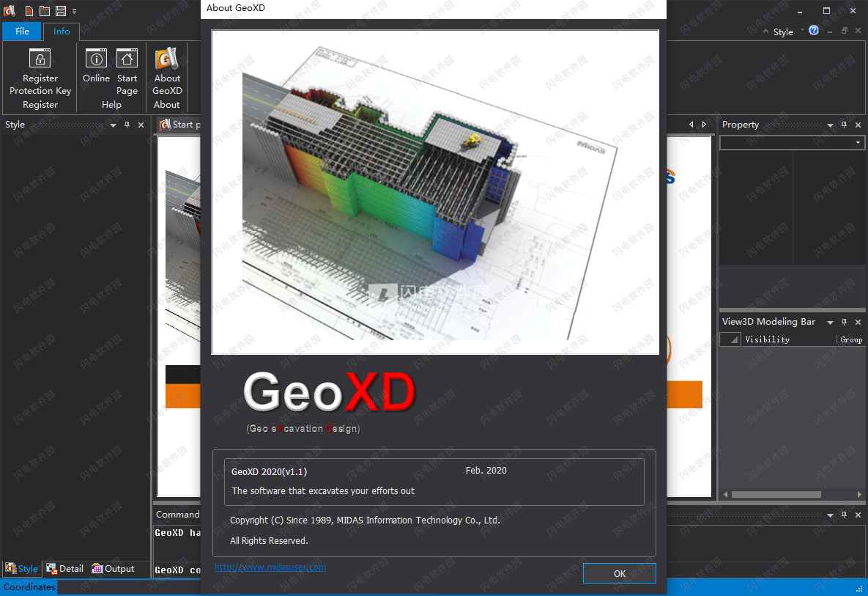This screenshot has height=596, width=868.
Task: Restore the inner document window
Action: [845, 31]
